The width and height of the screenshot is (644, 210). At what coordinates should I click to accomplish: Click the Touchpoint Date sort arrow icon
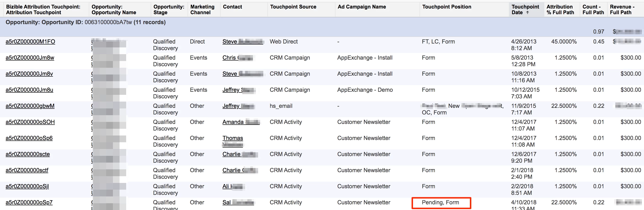pyautogui.click(x=528, y=12)
